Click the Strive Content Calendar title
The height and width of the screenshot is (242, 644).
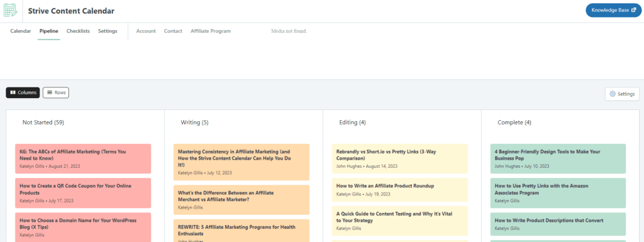(71, 11)
